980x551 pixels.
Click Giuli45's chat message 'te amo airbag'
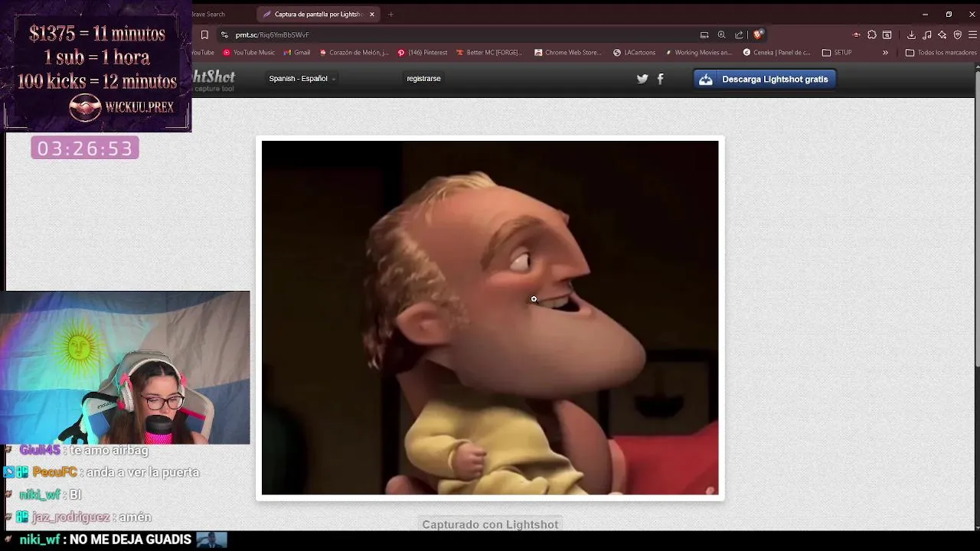[x=109, y=450]
